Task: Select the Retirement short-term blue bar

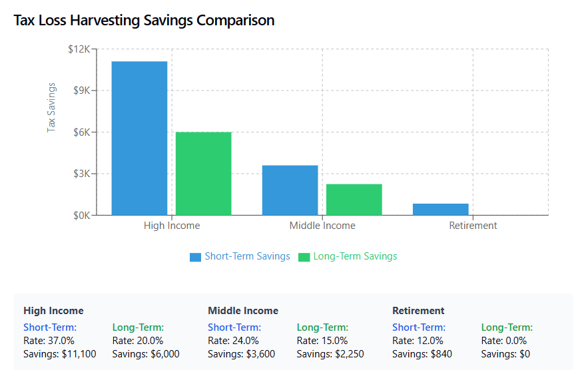Action: [440, 209]
